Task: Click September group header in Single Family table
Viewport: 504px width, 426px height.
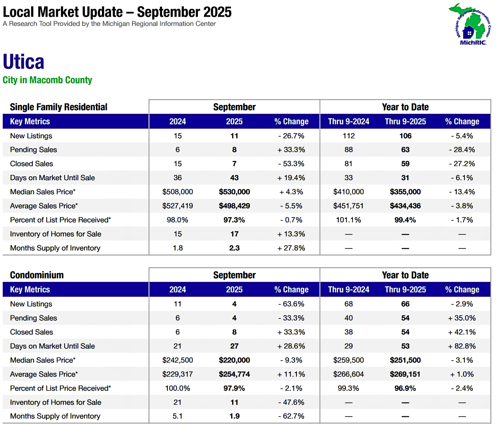Action: click(234, 107)
